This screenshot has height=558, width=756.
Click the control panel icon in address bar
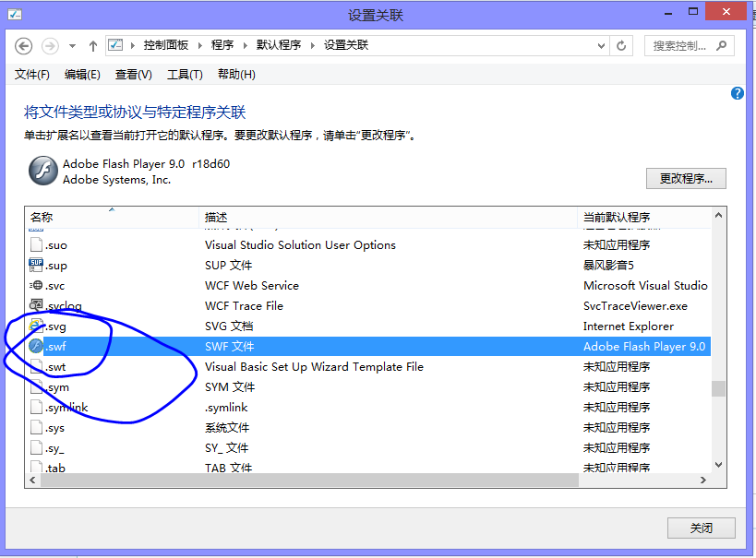[115, 45]
